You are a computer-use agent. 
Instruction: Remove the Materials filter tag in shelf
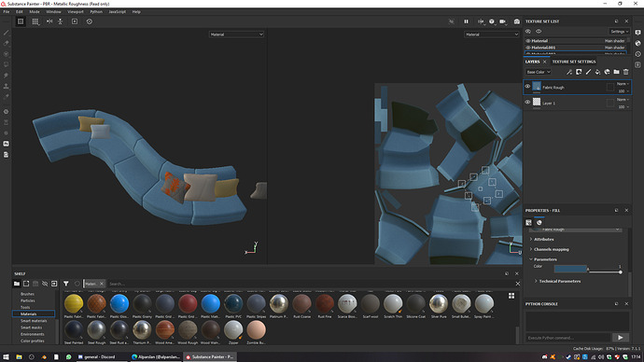click(102, 284)
